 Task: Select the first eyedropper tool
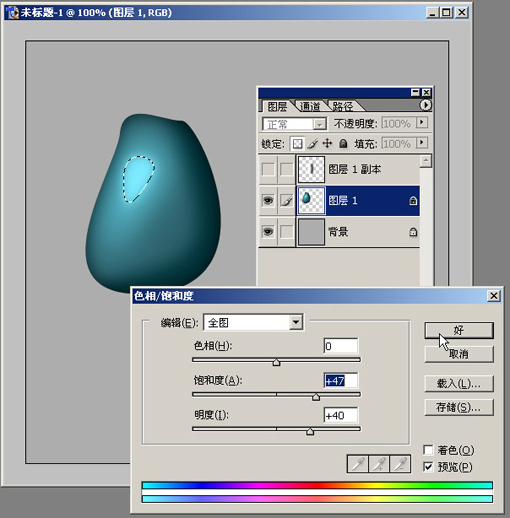point(358,463)
